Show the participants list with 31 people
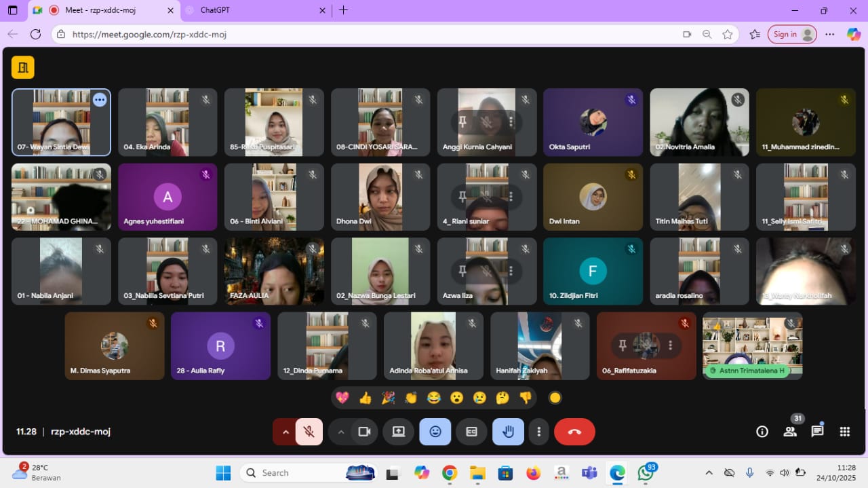 pyautogui.click(x=790, y=432)
